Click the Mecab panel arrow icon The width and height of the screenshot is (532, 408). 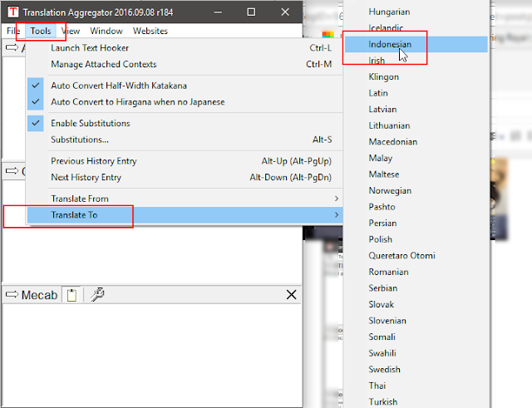[12, 294]
